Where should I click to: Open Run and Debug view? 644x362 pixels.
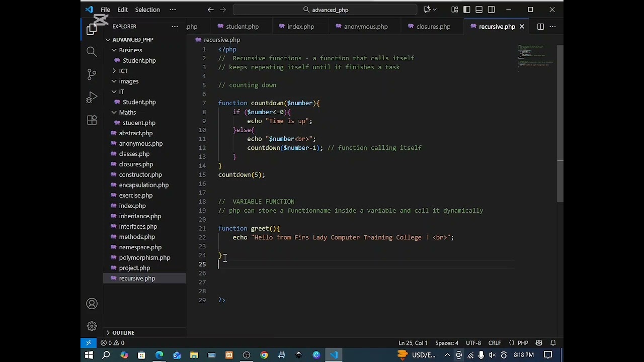point(92,97)
